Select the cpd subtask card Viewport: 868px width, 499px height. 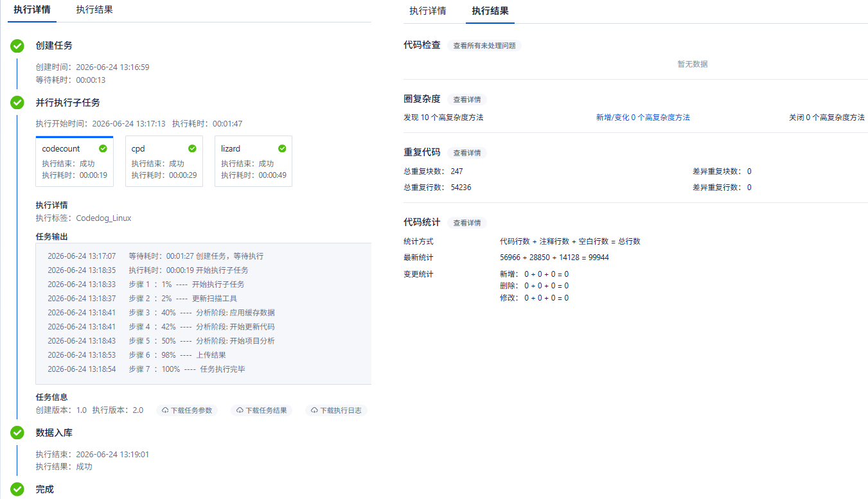coord(164,161)
